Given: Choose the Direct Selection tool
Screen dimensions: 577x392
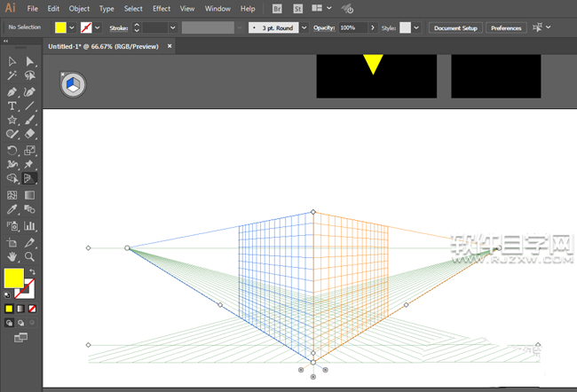Looking at the screenshot, I should 29,61.
